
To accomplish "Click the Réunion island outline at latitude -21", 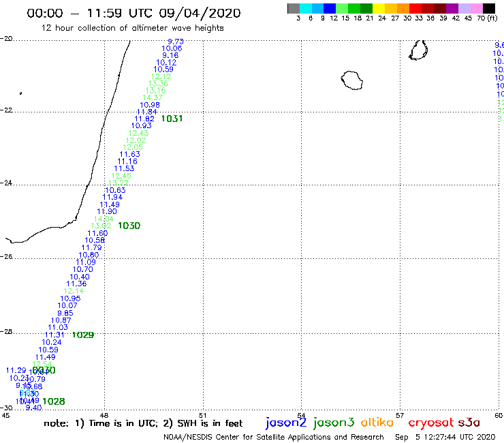I will [x=352, y=80].
